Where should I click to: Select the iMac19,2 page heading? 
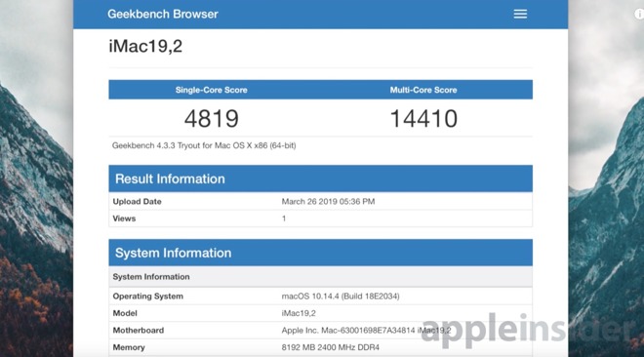pyautogui.click(x=145, y=46)
